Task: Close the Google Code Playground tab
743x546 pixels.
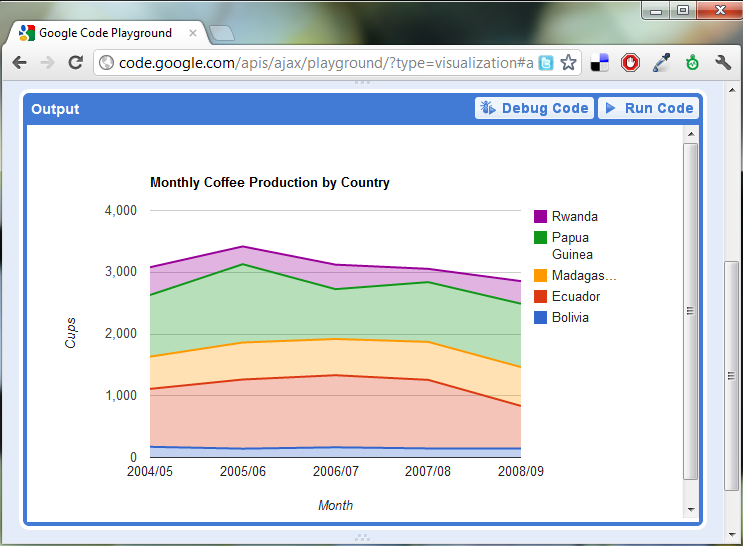Action: coord(193,33)
